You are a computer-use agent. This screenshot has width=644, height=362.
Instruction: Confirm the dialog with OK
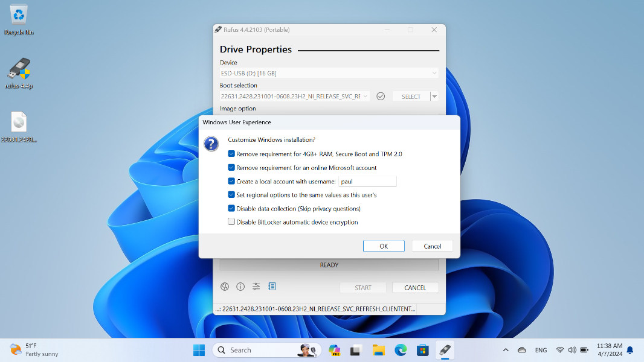pos(384,246)
